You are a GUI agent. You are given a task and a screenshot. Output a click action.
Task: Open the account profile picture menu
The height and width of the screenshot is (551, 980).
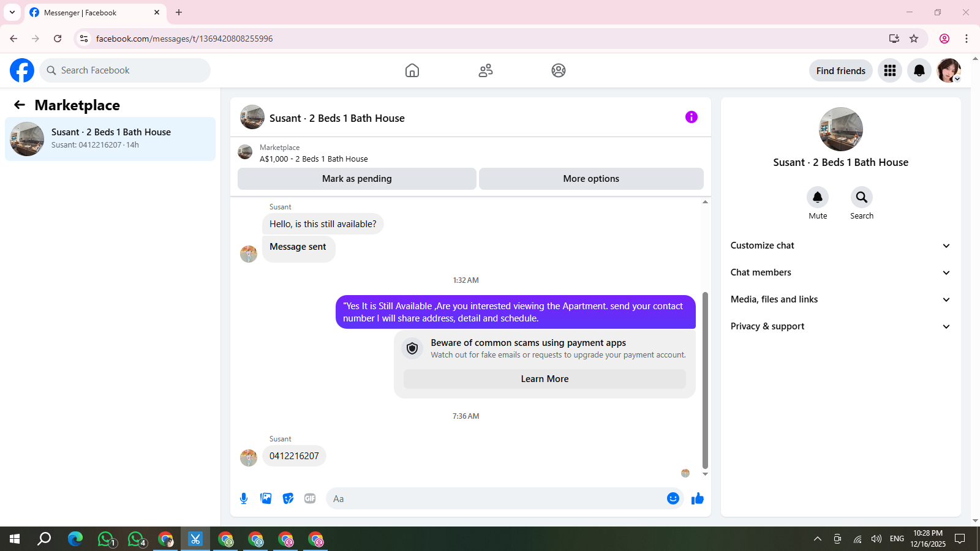pyautogui.click(x=949, y=70)
